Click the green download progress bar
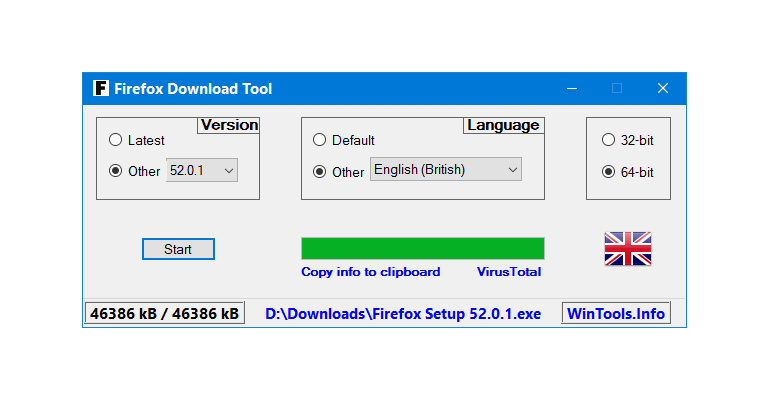 point(423,248)
